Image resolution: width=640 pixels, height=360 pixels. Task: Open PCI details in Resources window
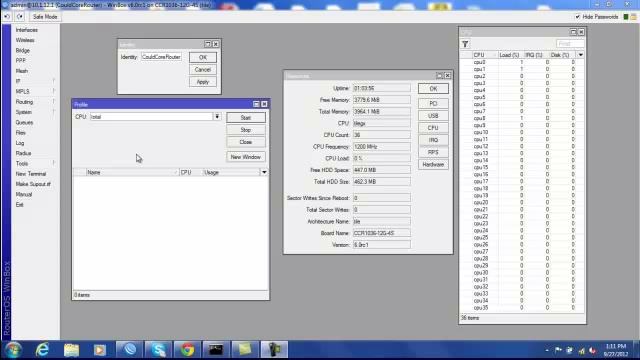433,104
